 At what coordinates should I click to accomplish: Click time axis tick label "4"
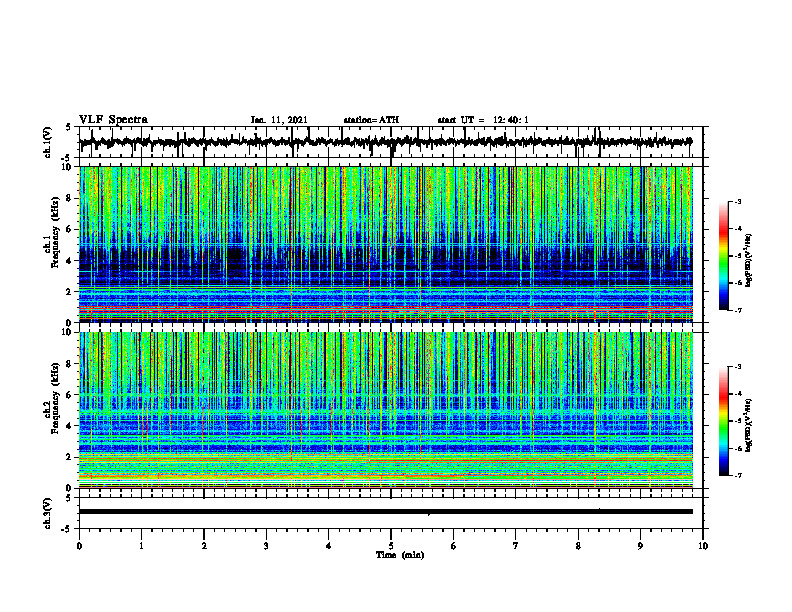[x=329, y=546]
